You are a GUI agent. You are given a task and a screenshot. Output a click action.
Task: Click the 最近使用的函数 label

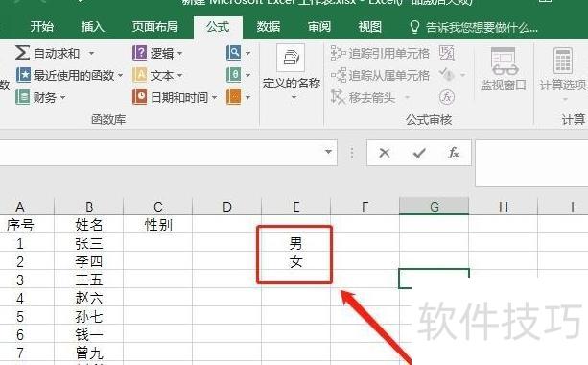(74, 76)
